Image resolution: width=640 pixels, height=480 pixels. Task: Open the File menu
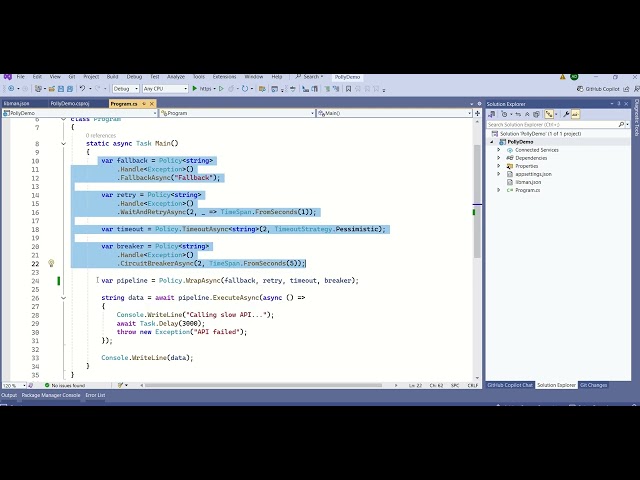coord(21,77)
